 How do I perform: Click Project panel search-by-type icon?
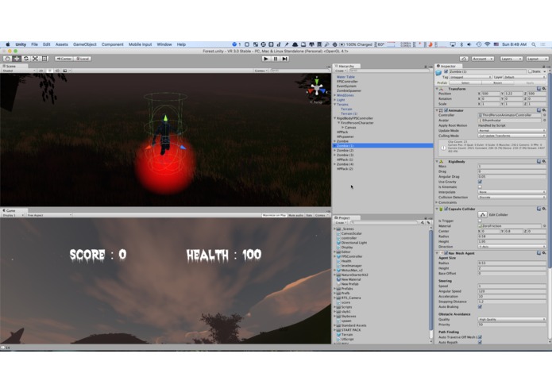(x=422, y=222)
